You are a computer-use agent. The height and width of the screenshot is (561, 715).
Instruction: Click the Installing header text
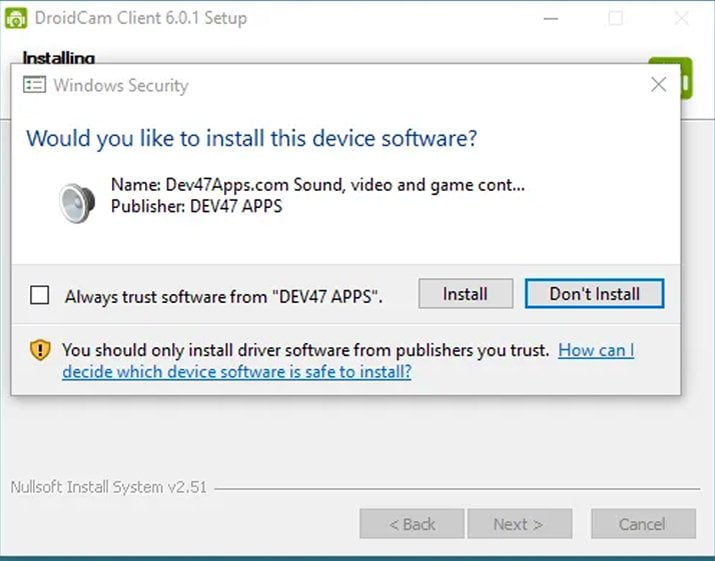[59, 57]
